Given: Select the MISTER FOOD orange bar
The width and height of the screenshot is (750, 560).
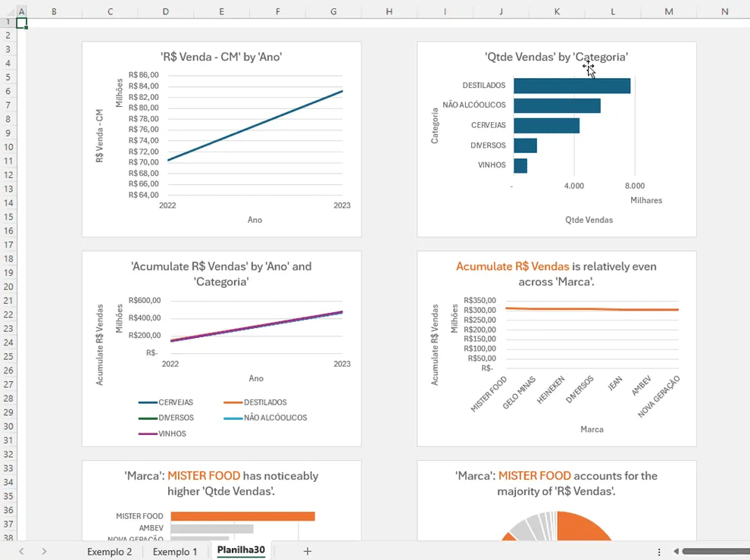Looking at the screenshot, I should pyautogui.click(x=242, y=516).
